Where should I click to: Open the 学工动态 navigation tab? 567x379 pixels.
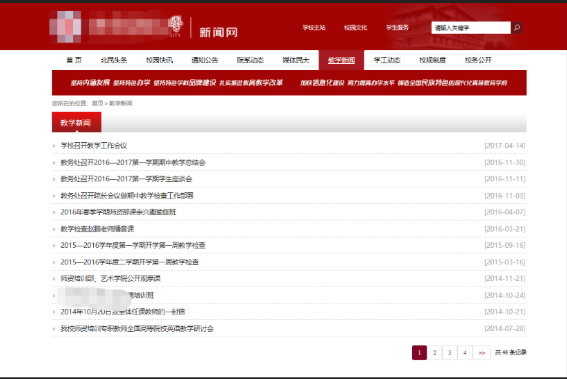coord(387,60)
